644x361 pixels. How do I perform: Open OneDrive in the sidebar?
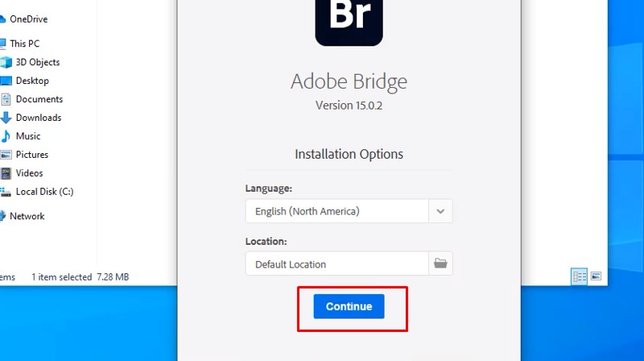click(29, 19)
